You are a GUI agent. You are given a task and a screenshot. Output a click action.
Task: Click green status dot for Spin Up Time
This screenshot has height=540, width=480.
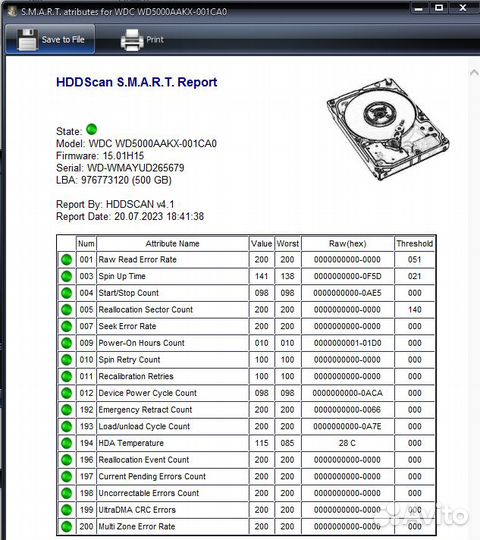click(66, 276)
